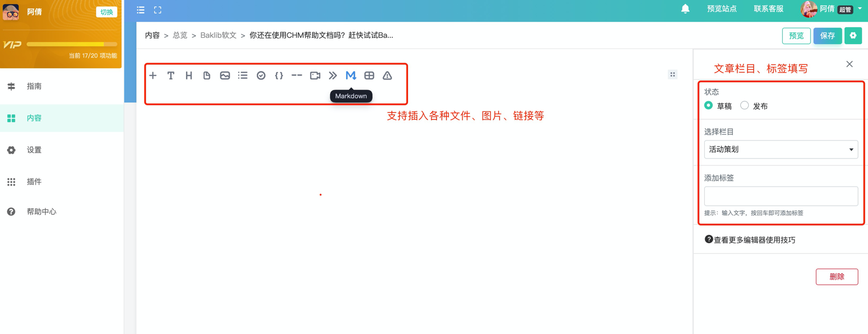Viewport: 868px width, 334px height.
Task: Click the 切换 switch button
Action: pyautogui.click(x=107, y=12)
